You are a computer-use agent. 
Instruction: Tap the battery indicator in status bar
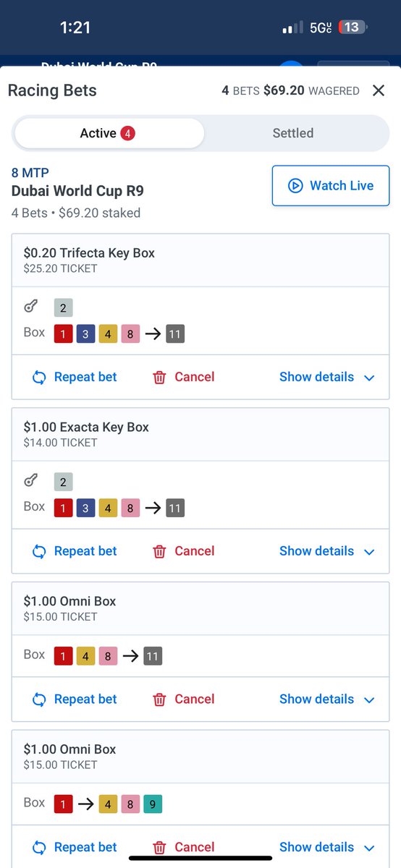353,27
